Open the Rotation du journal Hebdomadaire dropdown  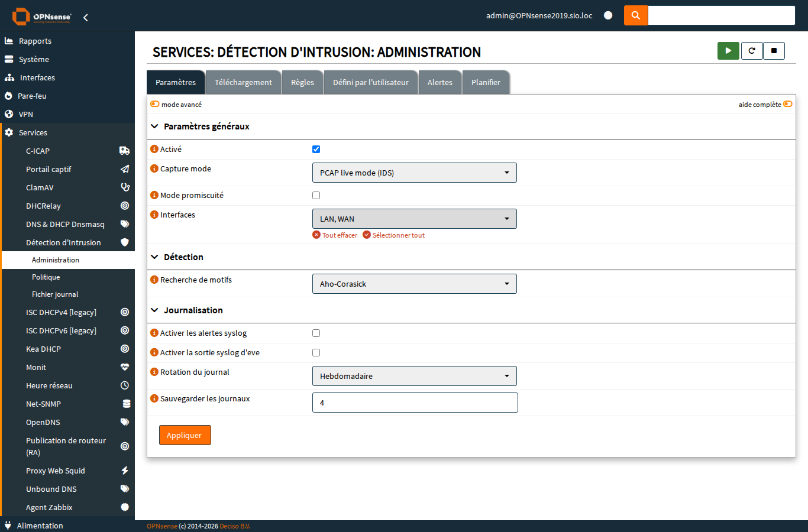tap(415, 376)
